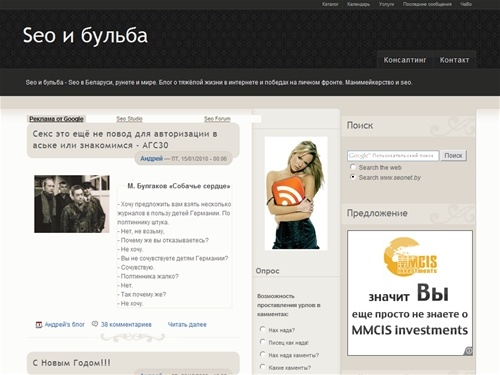500x375 pixels.
Task: Click the М. Булгаков «Собачье сердце» heading
Action: [179, 186]
